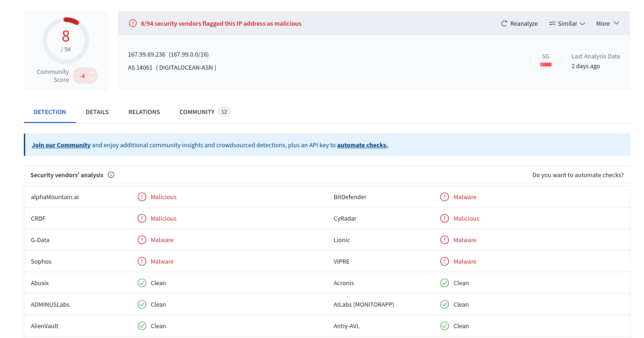The image size is (644, 338).
Task: Click the Malicious alert icon next to alphaMountain.ai
Action: [142, 197]
